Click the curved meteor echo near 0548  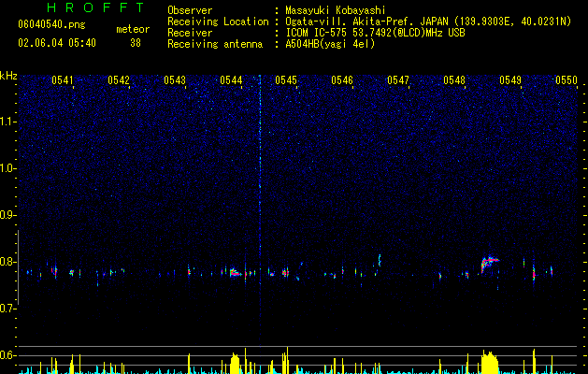(x=489, y=263)
